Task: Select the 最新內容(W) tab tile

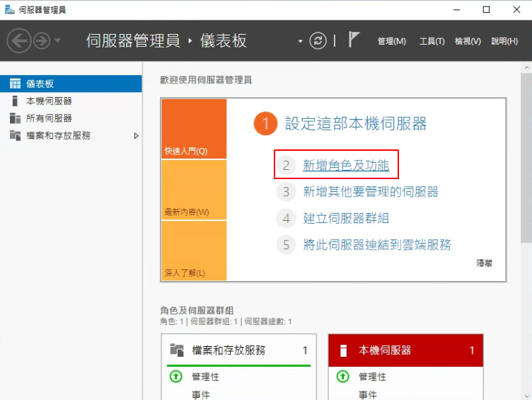Action: click(193, 190)
